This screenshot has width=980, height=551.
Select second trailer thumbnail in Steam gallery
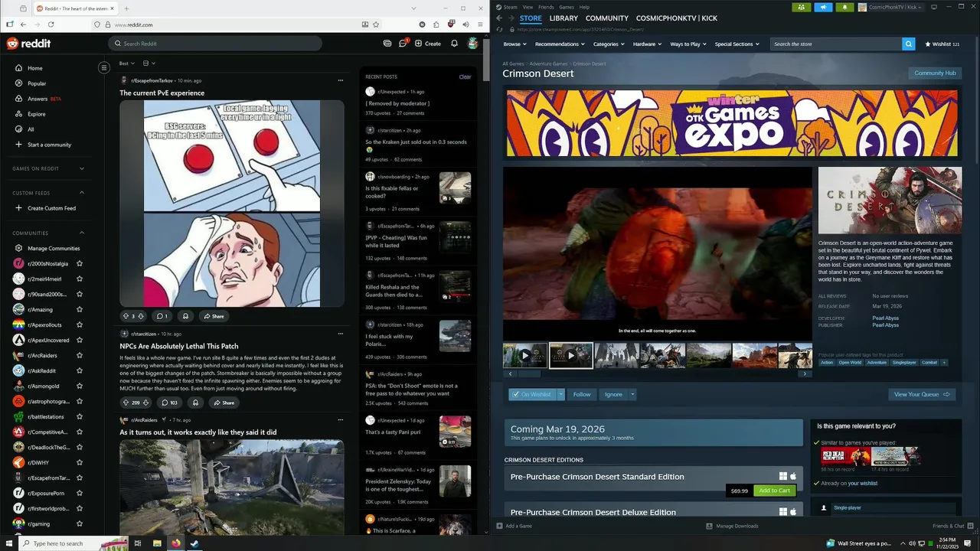571,355
